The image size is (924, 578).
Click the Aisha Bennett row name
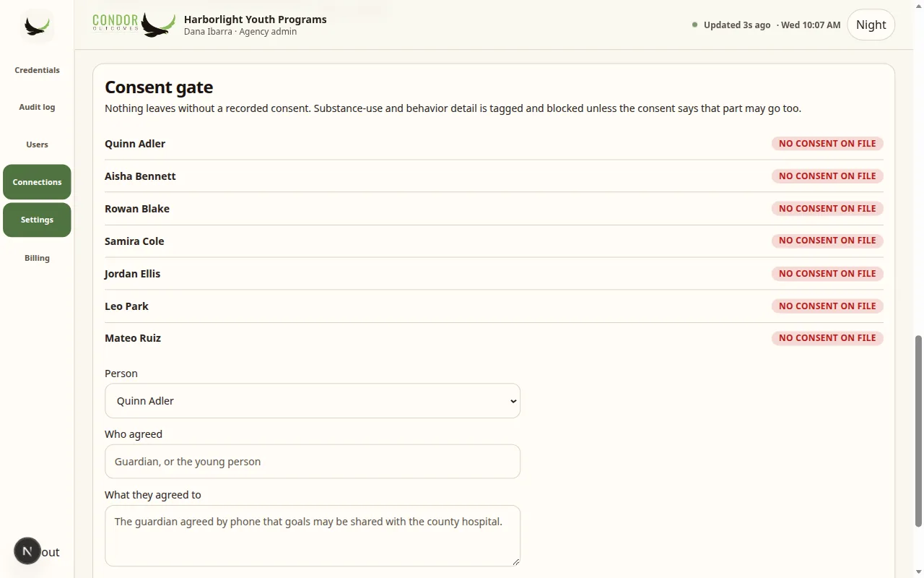[140, 176]
